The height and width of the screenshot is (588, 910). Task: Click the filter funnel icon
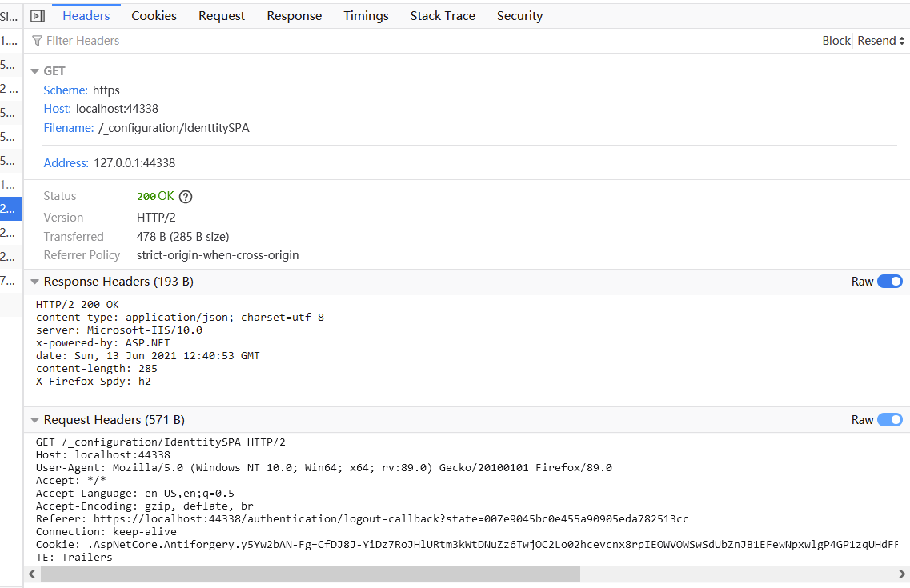tap(37, 41)
